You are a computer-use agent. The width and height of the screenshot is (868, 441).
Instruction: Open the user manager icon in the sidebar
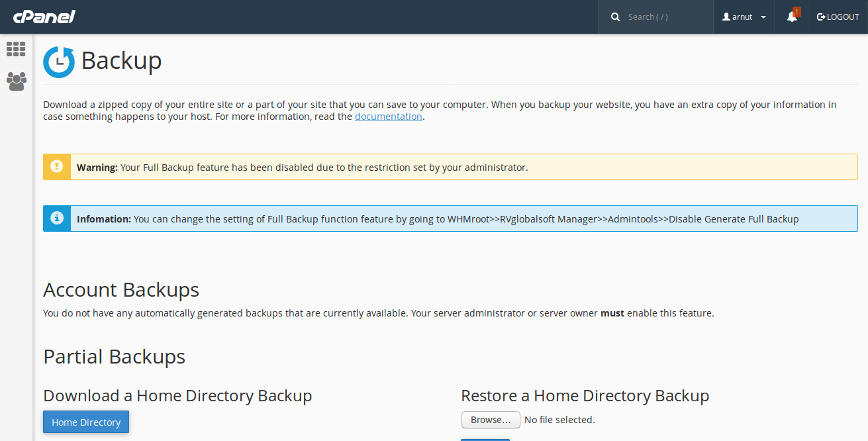coord(16,81)
